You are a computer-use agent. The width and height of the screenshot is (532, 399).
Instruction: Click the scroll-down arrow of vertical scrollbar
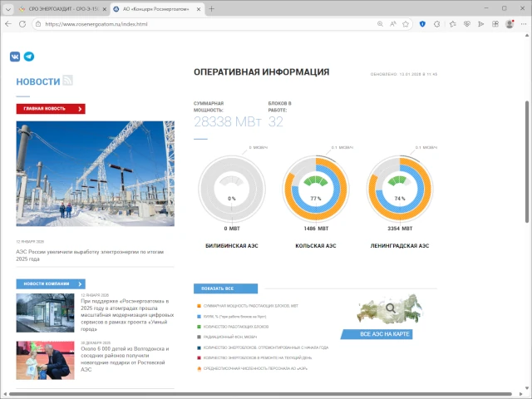(x=527, y=388)
